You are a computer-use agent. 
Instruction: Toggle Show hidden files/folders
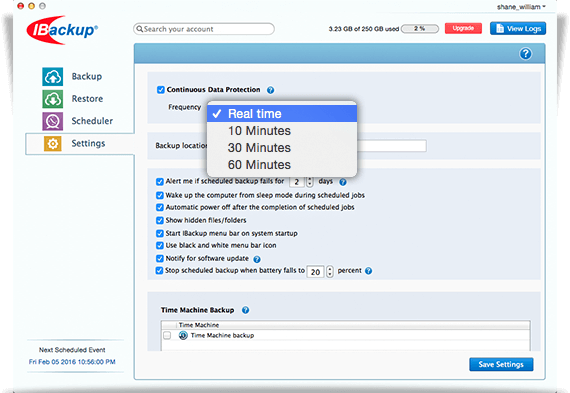pyautogui.click(x=160, y=220)
